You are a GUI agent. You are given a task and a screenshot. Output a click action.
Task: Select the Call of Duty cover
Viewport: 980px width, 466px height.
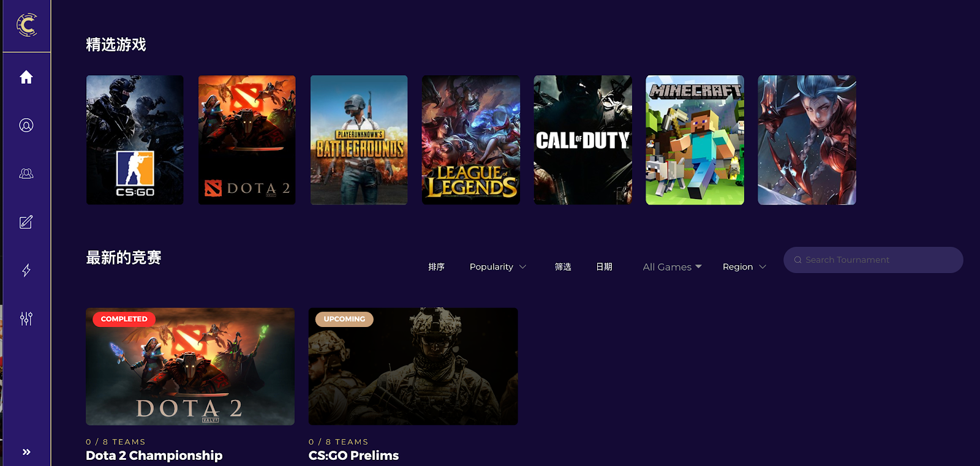click(583, 140)
